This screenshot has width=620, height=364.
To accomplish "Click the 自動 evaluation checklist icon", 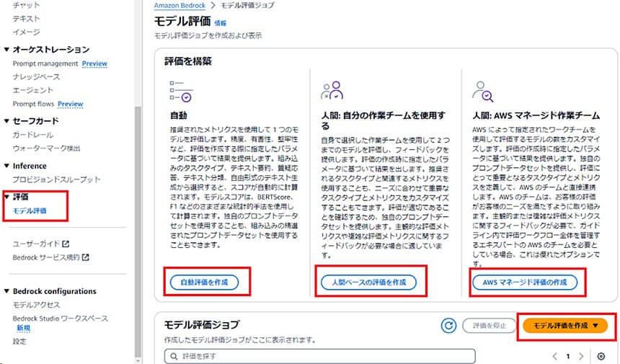I will [x=181, y=92].
